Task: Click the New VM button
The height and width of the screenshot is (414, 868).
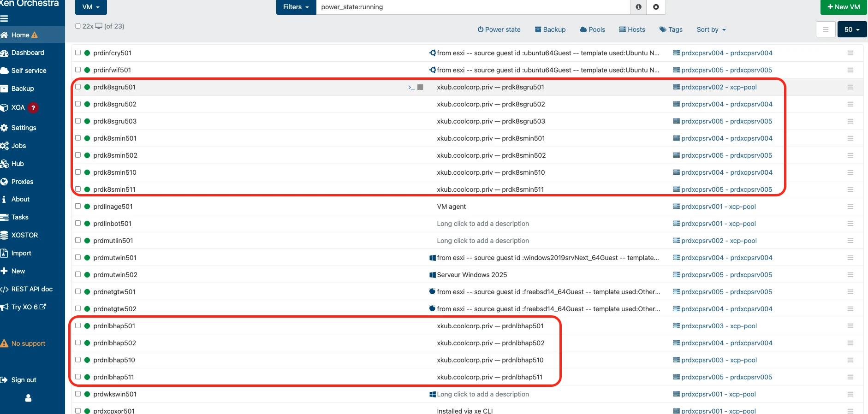Action: point(844,7)
